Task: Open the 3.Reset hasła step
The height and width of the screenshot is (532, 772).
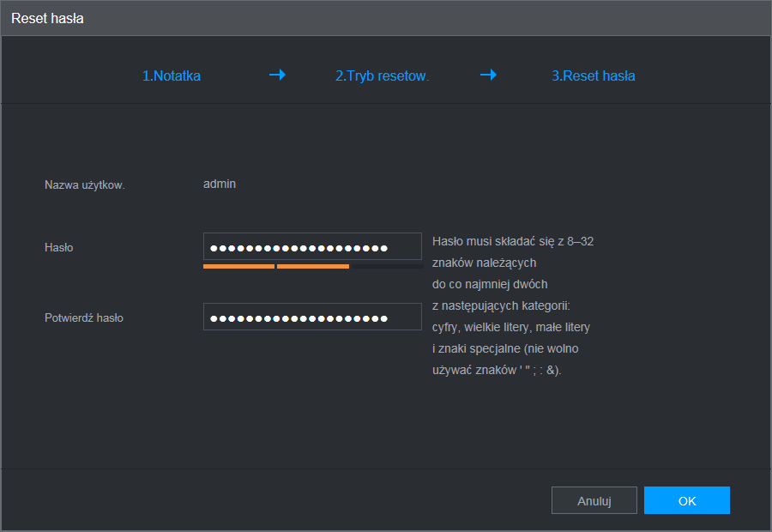Action: [593, 76]
